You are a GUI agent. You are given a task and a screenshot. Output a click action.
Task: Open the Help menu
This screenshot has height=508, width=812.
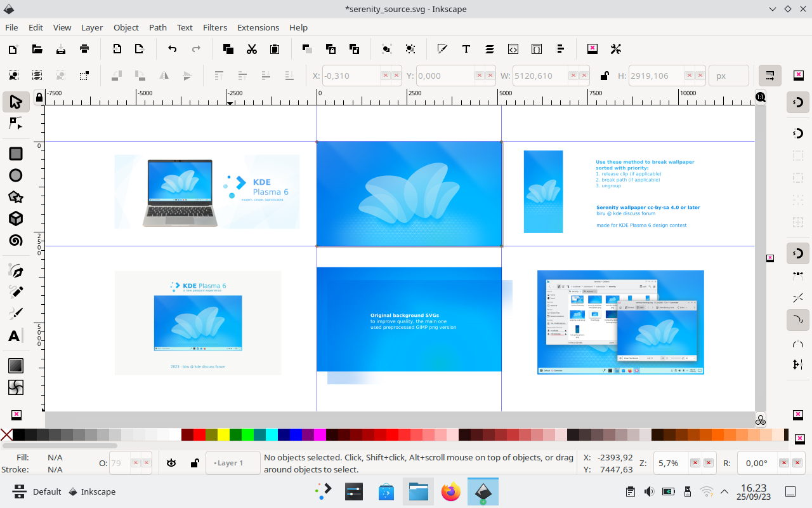click(x=298, y=27)
